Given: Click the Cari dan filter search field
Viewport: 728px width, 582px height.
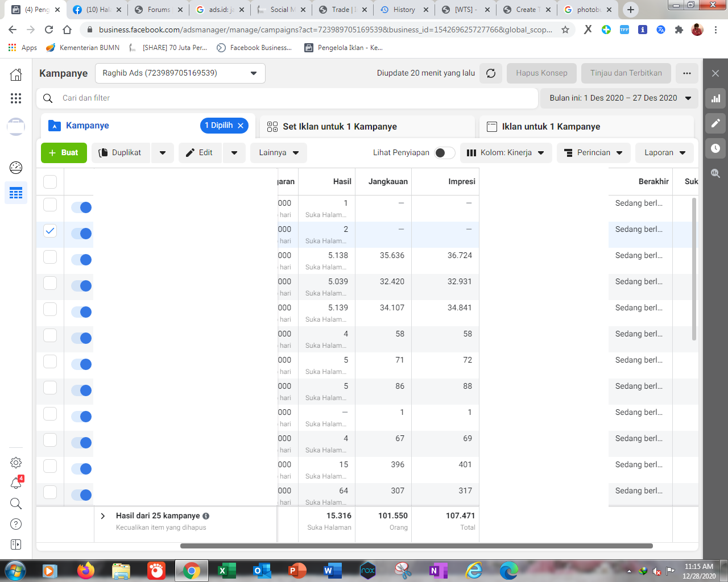Looking at the screenshot, I should click(x=287, y=98).
